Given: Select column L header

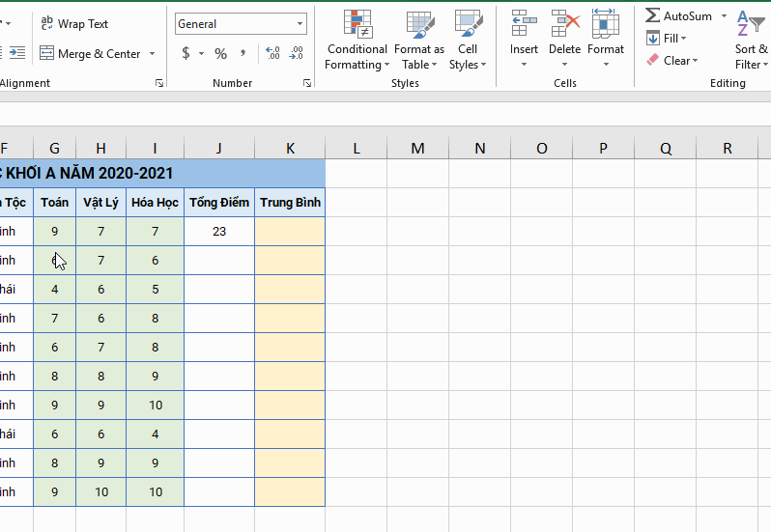Looking at the screenshot, I should tap(356, 148).
